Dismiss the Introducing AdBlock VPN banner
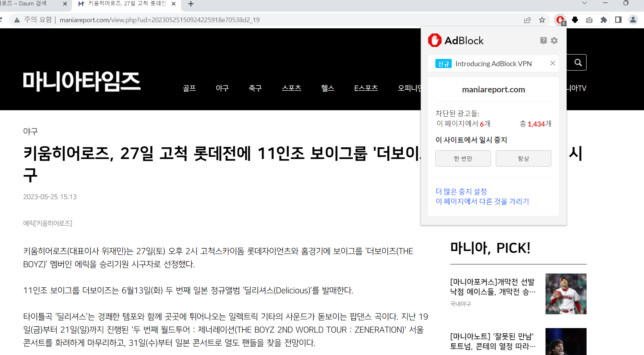Viewport: 644px width, 355px height. pos(552,63)
